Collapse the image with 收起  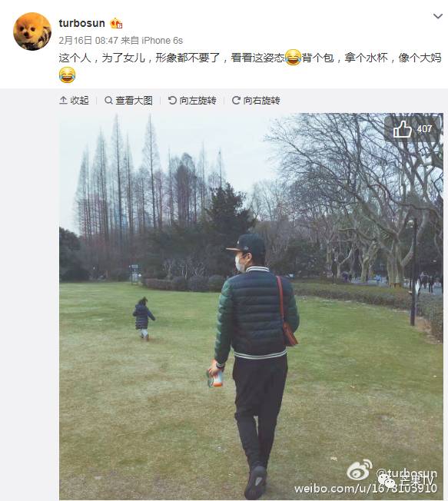tap(74, 101)
